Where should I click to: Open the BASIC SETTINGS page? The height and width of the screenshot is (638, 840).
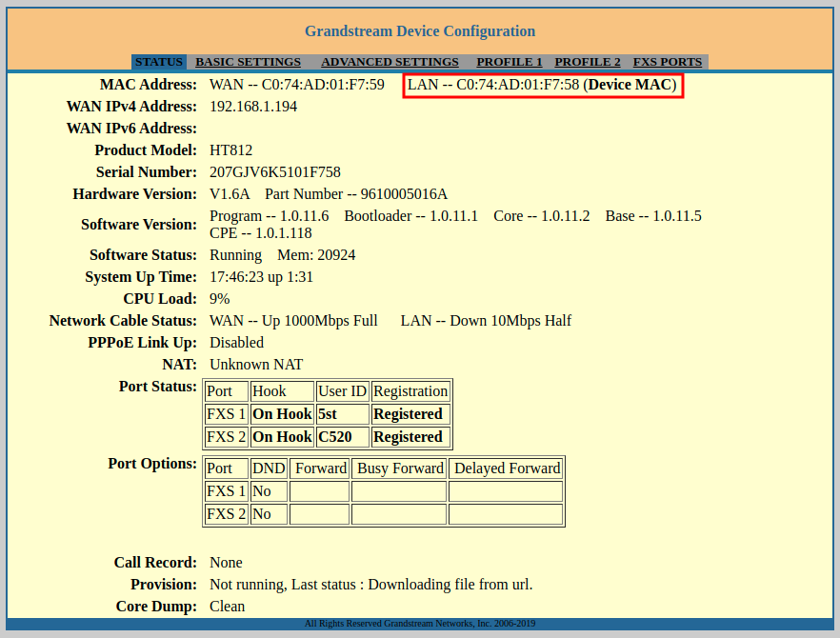248,62
